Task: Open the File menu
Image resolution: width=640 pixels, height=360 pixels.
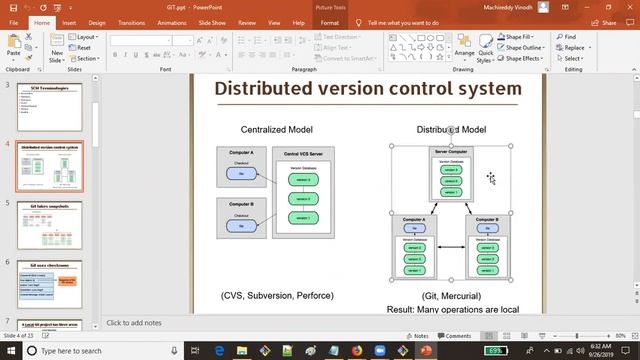Action: tap(14, 23)
